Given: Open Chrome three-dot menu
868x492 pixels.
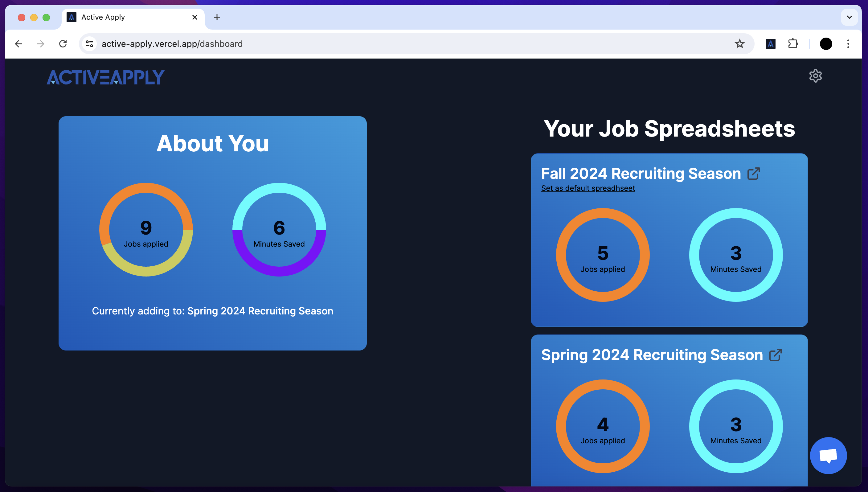Looking at the screenshot, I should [848, 44].
